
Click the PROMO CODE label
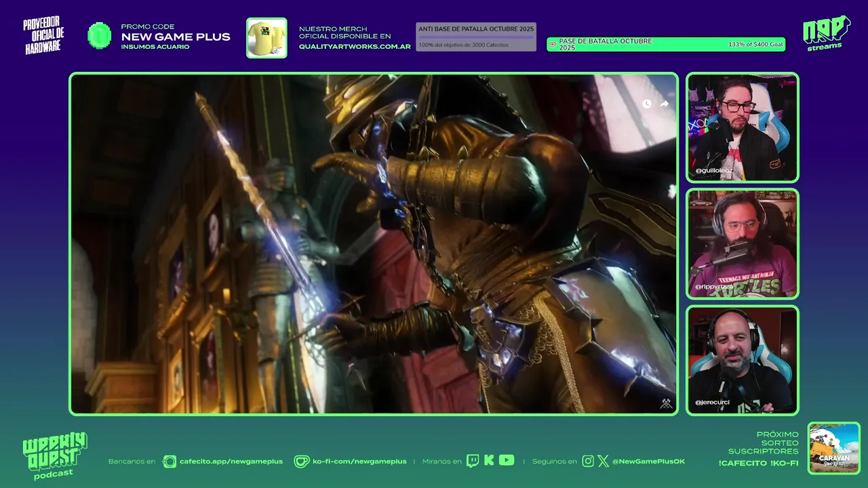pyautogui.click(x=147, y=26)
